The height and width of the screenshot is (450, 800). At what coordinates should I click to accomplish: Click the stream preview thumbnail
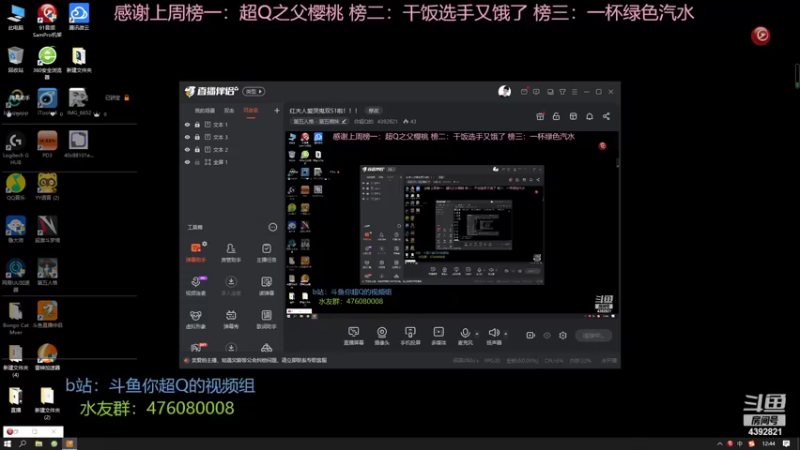click(452, 225)
